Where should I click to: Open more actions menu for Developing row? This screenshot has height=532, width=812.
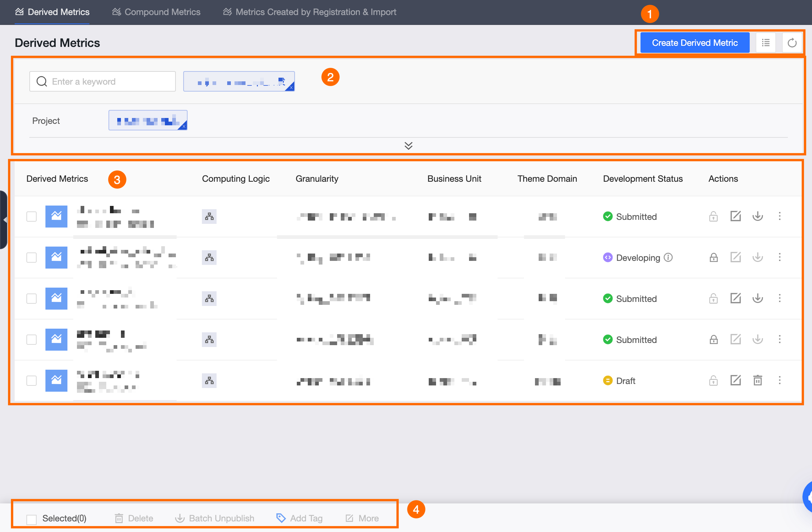pos(780,257)
